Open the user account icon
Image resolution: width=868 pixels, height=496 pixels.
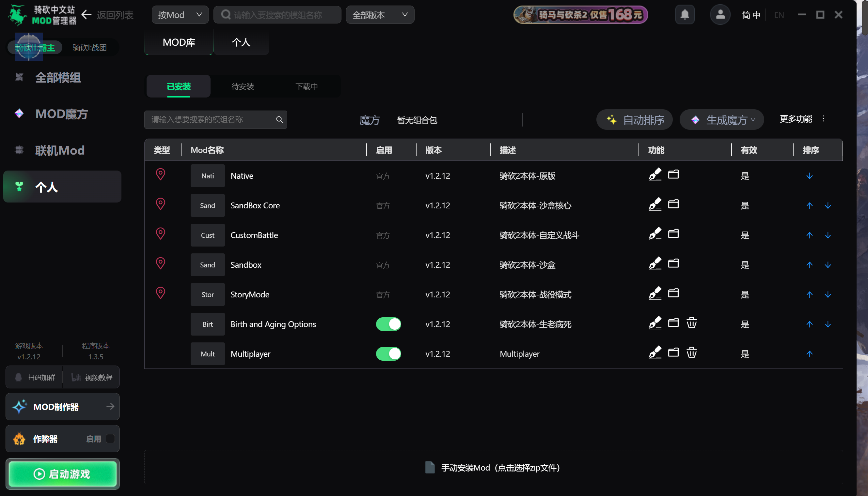(720, 14)
